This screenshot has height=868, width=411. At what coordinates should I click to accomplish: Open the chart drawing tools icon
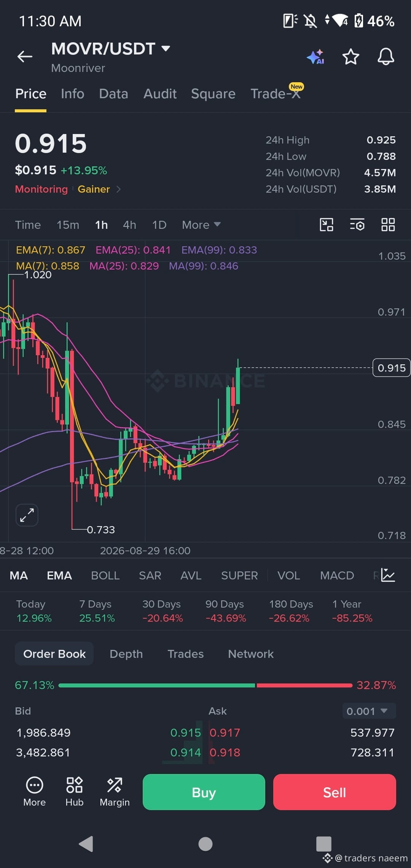pos(327,225)
